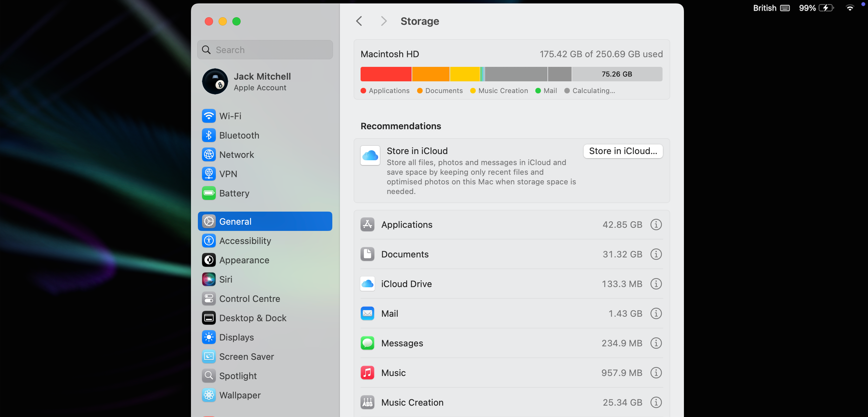868x417 pixels.
Task: Open the Wi-Fi menu bar icon
Action: click(850, 8)
